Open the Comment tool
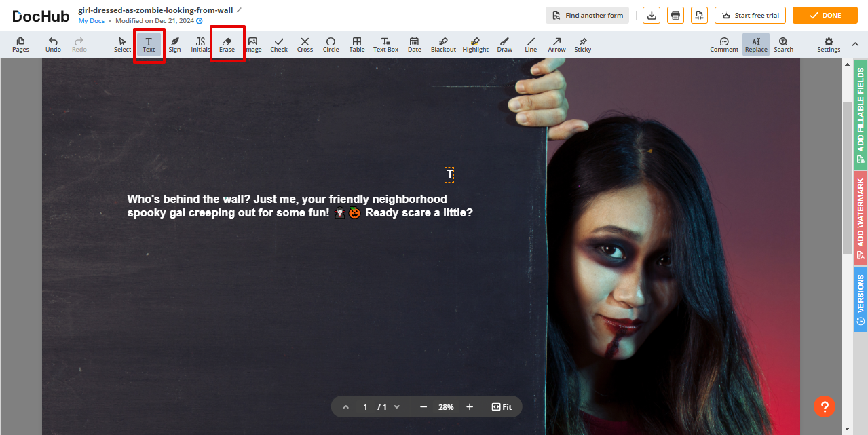 (724, 45)
